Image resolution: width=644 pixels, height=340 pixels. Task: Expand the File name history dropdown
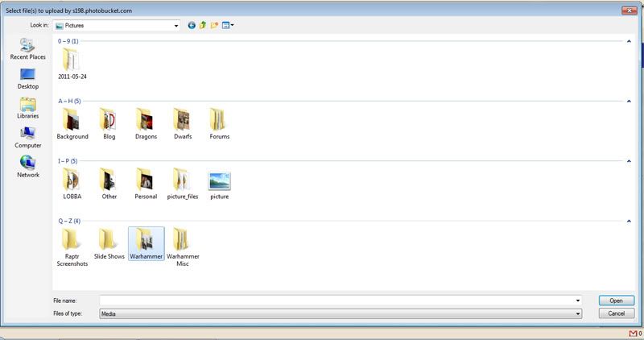578,301
